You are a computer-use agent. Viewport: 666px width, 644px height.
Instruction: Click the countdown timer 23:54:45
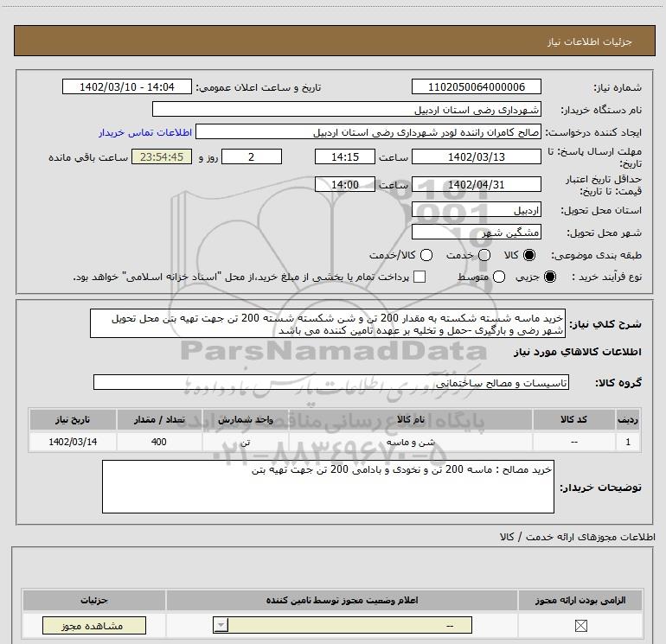[162, 156]
